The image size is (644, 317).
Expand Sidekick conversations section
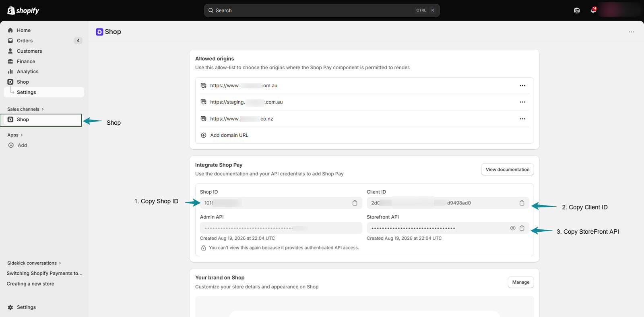(x=34, y=263)
